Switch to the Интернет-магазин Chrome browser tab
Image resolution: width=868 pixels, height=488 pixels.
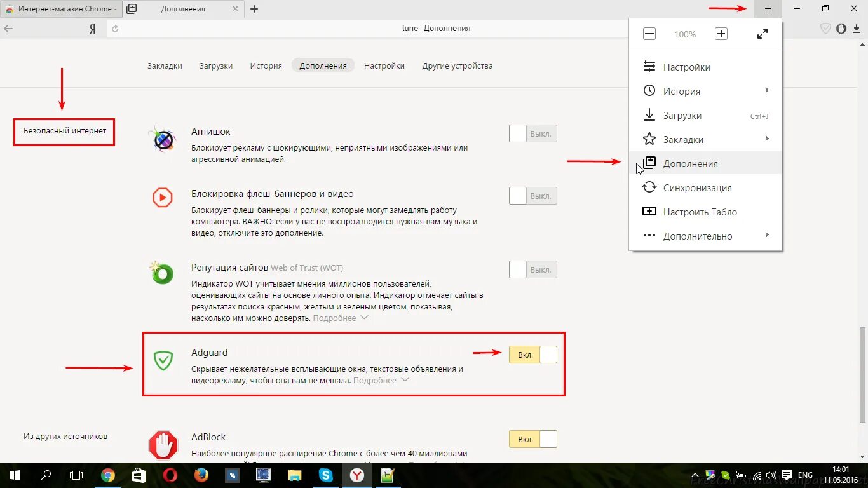tap(60, 9)
